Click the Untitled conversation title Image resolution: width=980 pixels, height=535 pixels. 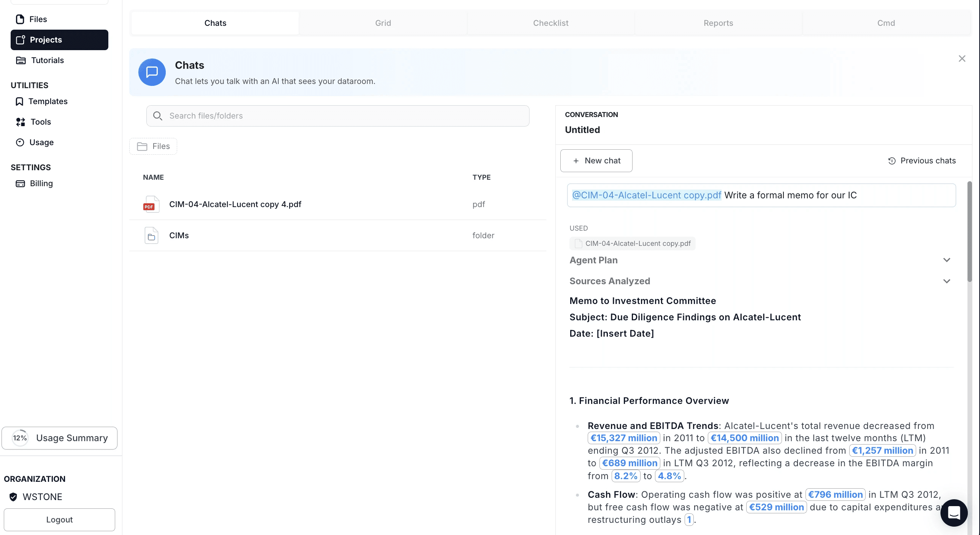(582, 130)
